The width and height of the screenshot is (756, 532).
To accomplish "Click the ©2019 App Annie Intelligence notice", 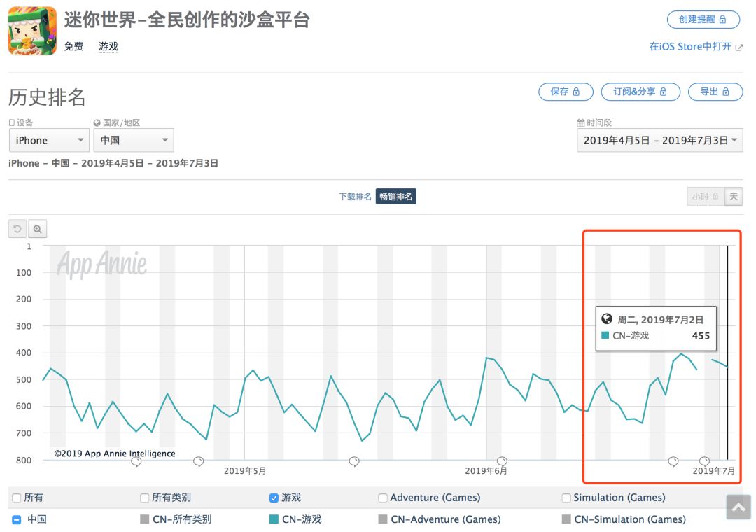I will pyautogui.click(x=115, y=454).
